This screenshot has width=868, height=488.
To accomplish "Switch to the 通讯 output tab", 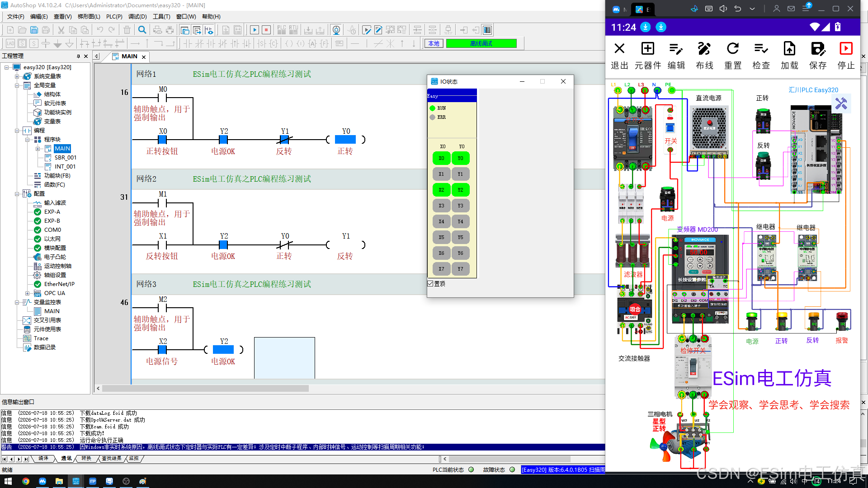I will 66,459.
